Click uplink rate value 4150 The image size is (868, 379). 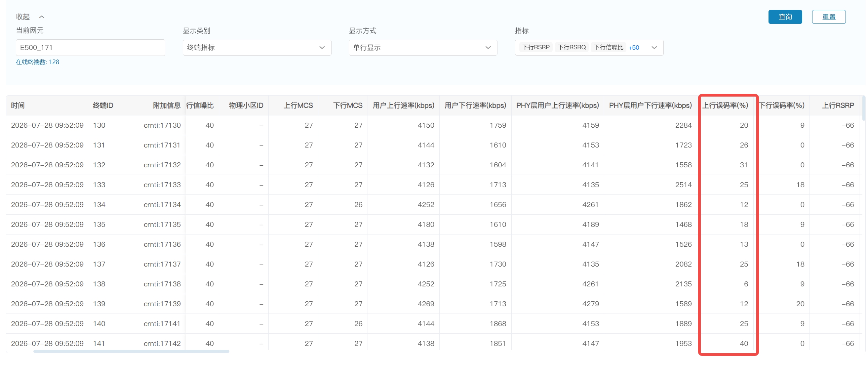[426, 125]
